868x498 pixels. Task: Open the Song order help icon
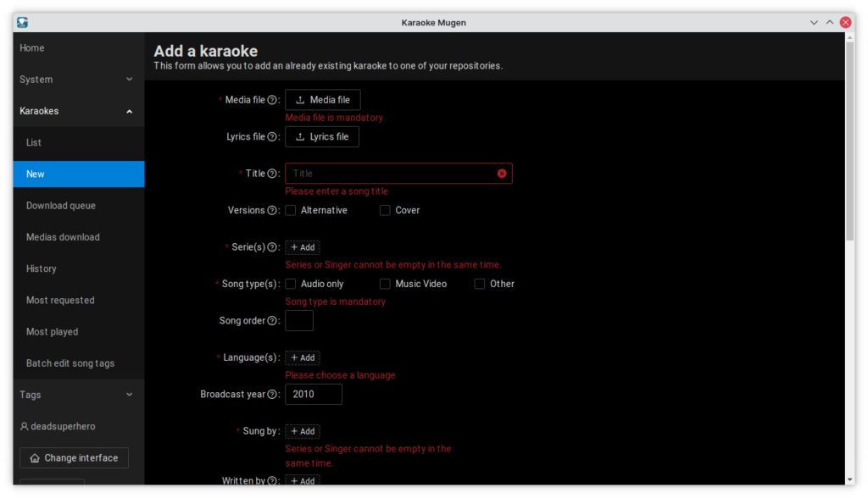pyautogui.click(x=272, y=321)
